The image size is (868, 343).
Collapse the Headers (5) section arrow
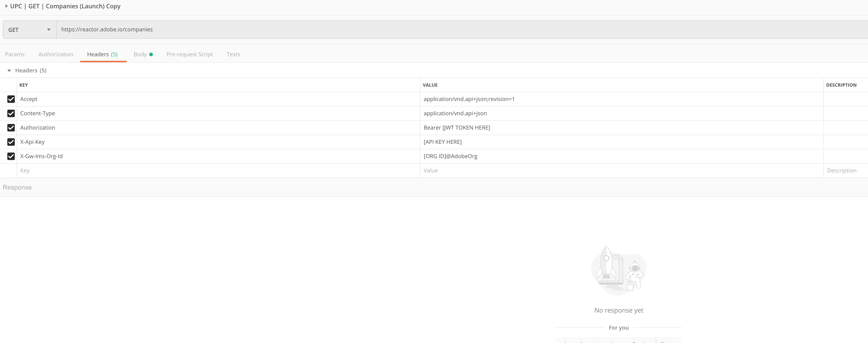pyautogui.click(x=9, y=71)
